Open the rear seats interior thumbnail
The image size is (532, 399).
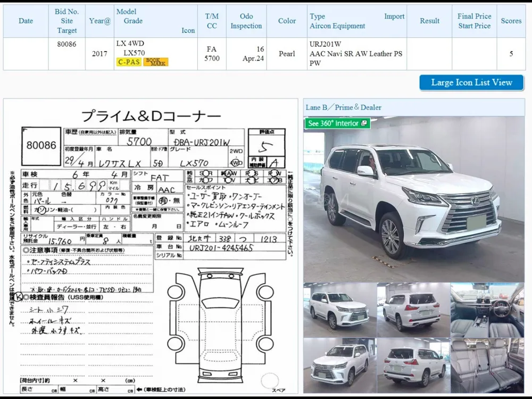coord(487,366)
